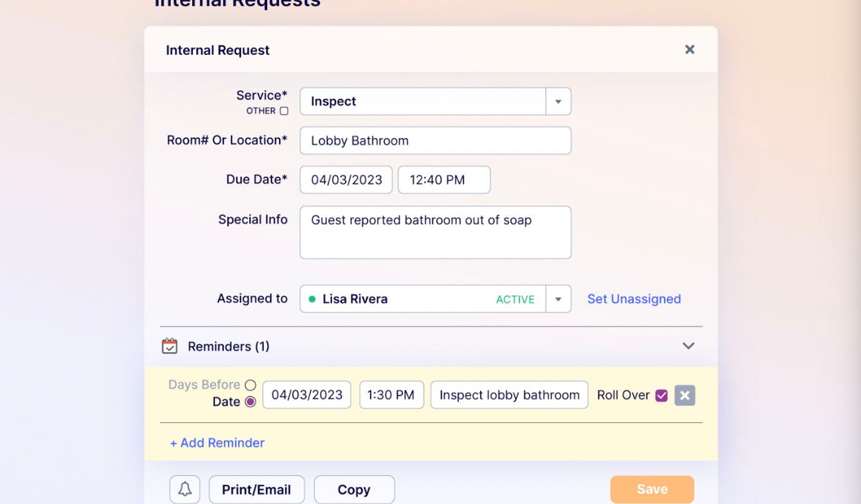
Task: Click the bell notification icon button
Action: tap(185, 489)
